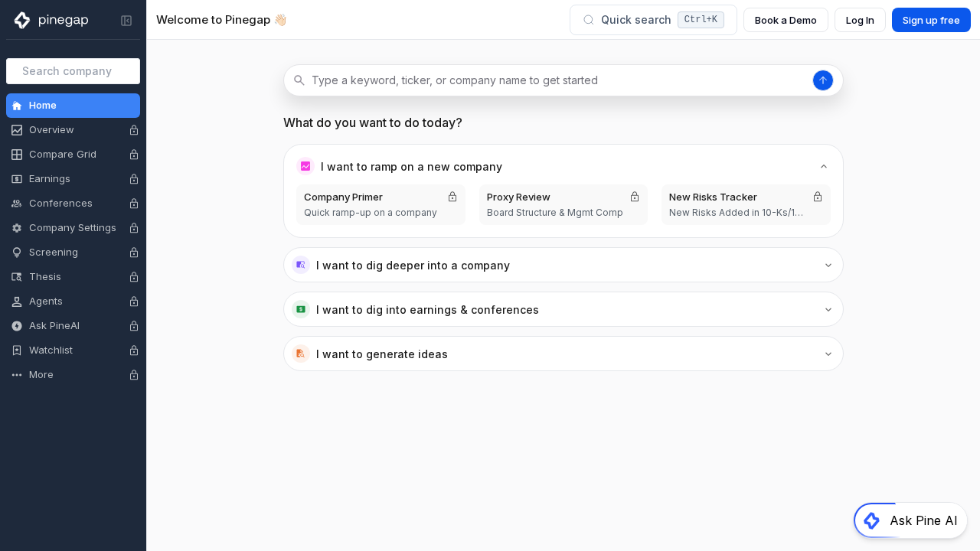Focus the Search company input field
Screen dimensions: 980x551
(x=73, y=71)
